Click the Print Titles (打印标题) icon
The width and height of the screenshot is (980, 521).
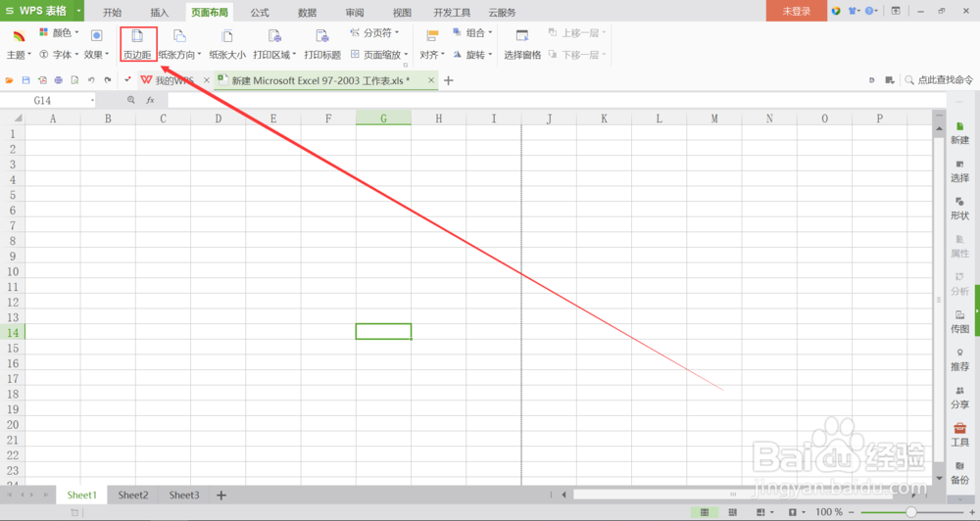coord(322,36)
